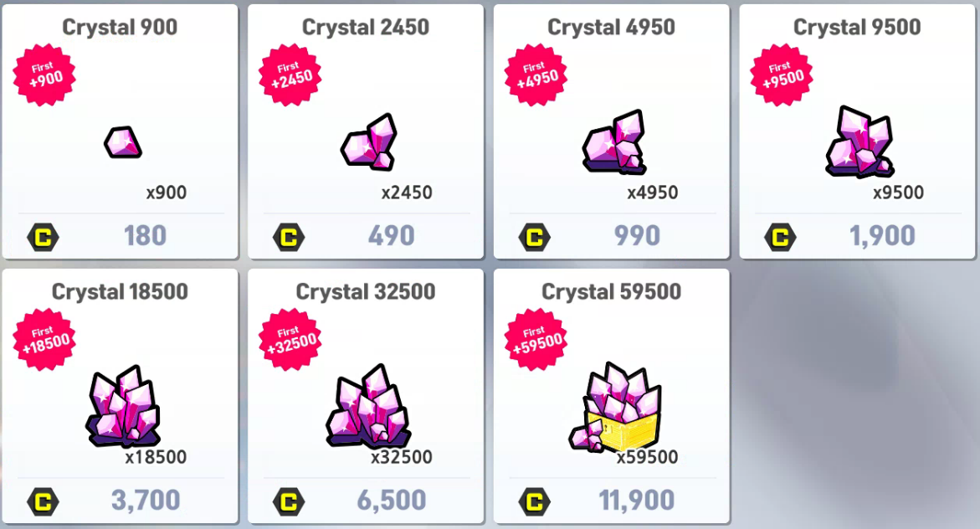Click the single pink crystal icon
The image size is (980, 529).
(122, 142)
